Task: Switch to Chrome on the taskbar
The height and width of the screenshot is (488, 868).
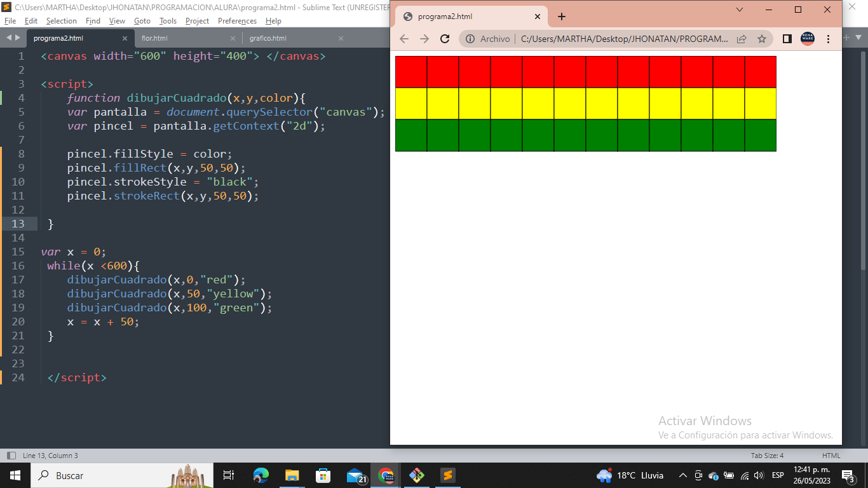Action: click(x=386, y=475)
